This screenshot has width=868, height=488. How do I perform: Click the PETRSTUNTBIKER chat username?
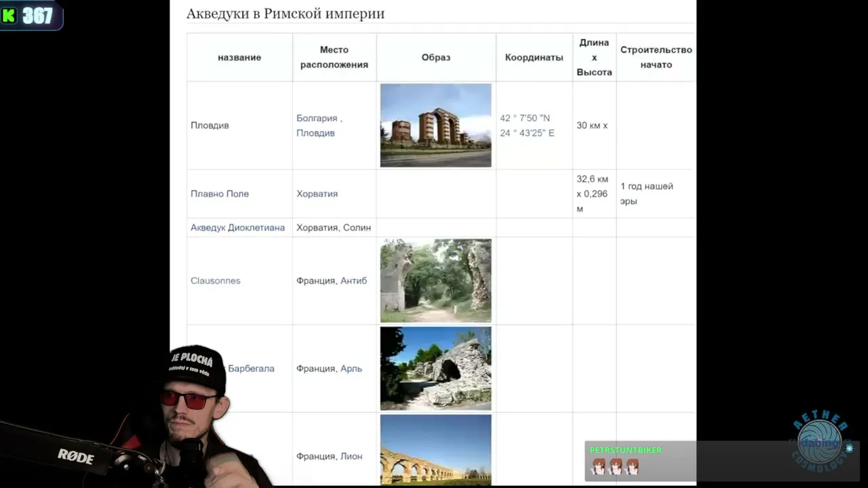coord(626,450)
